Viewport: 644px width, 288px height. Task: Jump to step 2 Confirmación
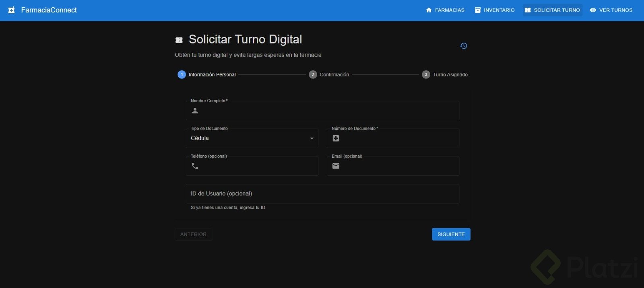tap(329, 74)
